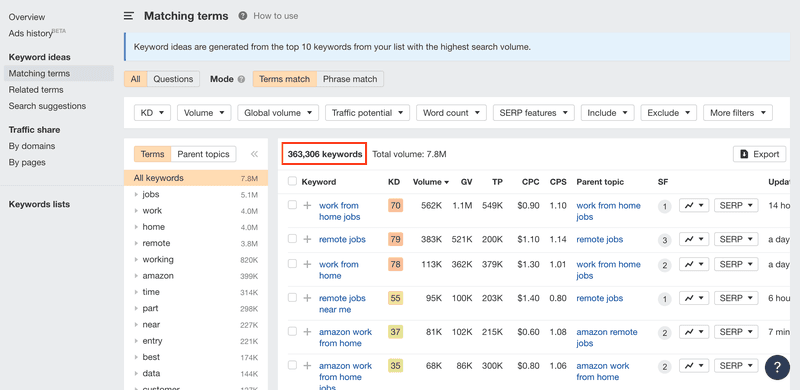Open the floating help chat bubble
This screenshot has height=390, width=800.
777,367
